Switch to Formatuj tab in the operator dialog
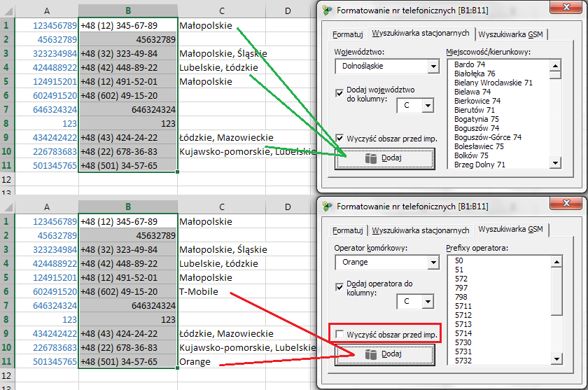The height and width of the screenshot is (390, 588). click(348, 230)
